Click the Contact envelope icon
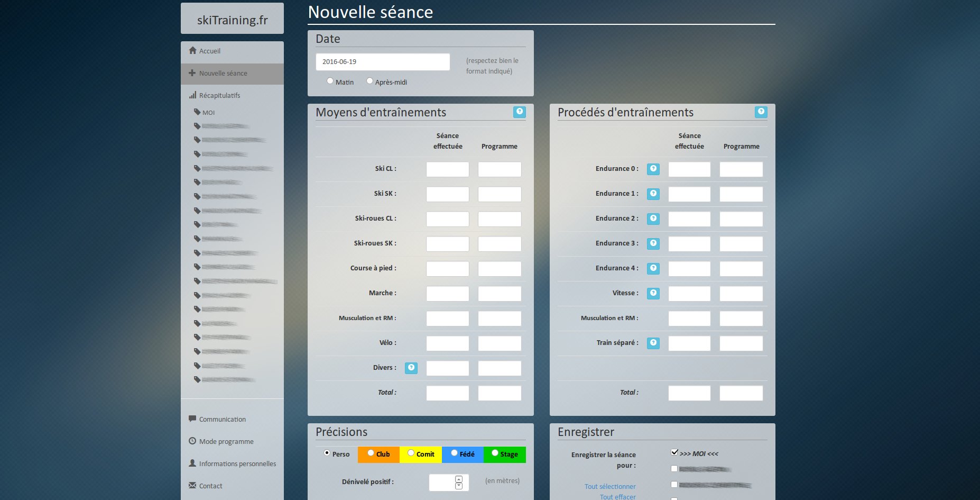This screenshot has height=500, width=980. click(192, 485)
